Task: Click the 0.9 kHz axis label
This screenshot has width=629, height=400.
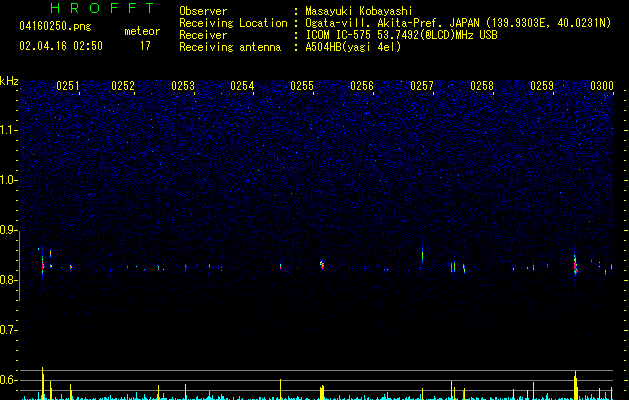Action: 9,230
